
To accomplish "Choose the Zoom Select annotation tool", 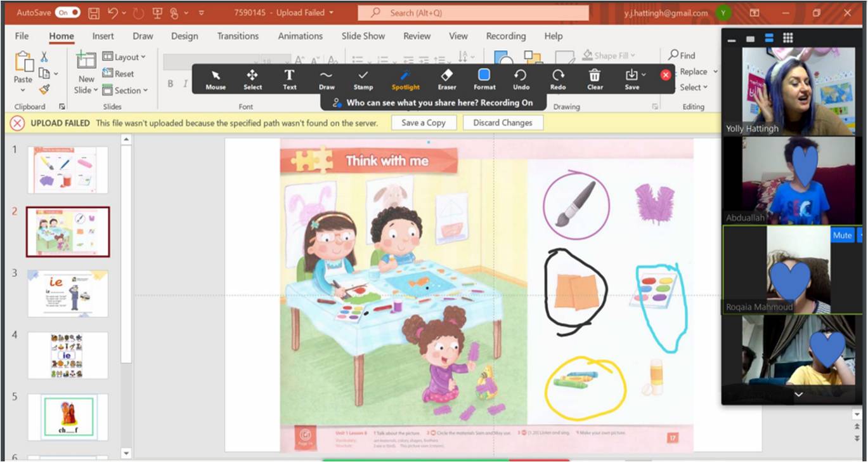I will (x=252, y=79).
